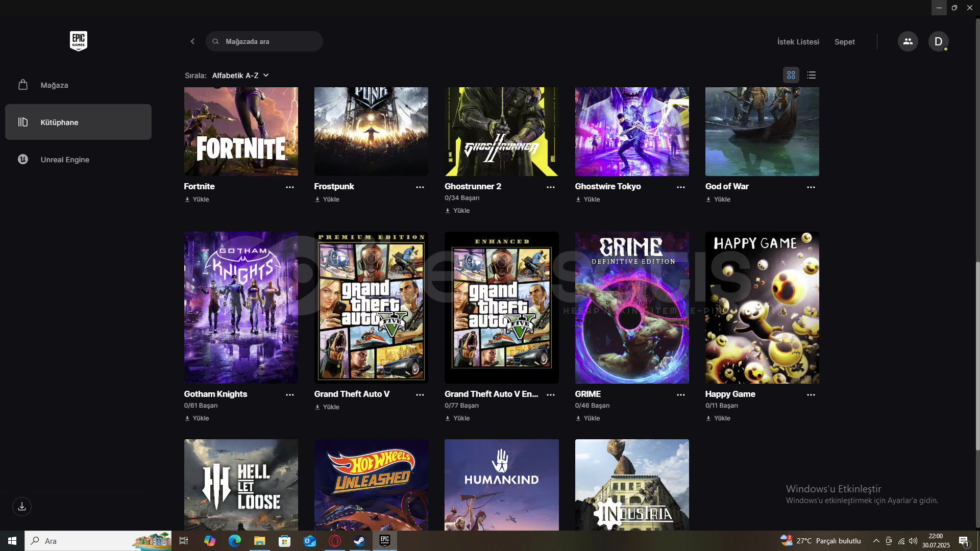Open the Sepet cart
The height and width of the screenshot is (551, 980).
844,42
